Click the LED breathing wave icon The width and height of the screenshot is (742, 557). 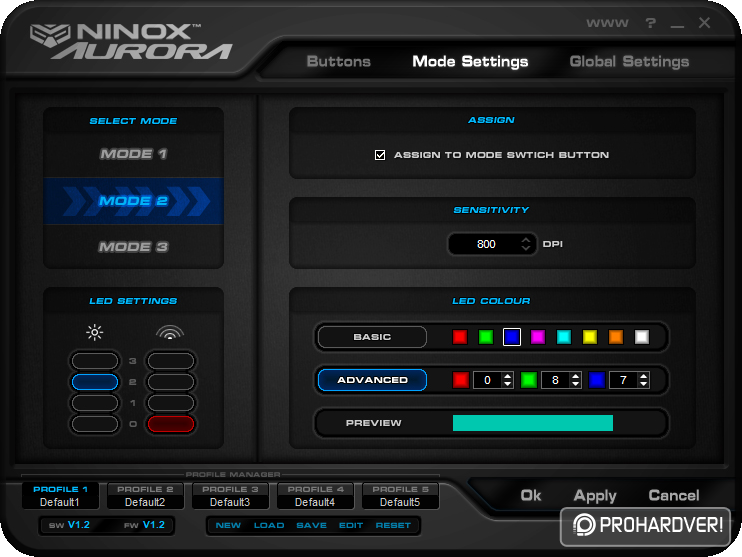[170, 332]
